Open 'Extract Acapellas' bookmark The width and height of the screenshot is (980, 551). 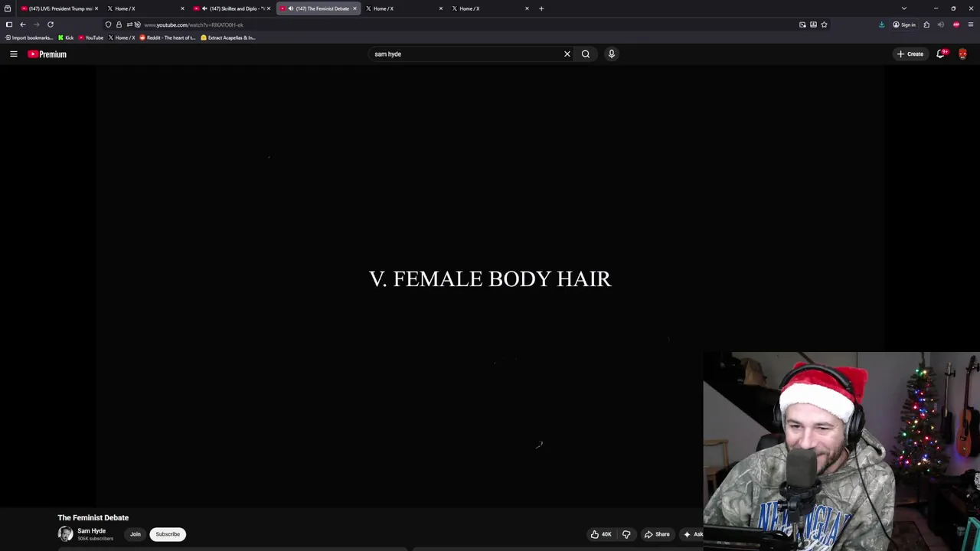click(228, 37)
